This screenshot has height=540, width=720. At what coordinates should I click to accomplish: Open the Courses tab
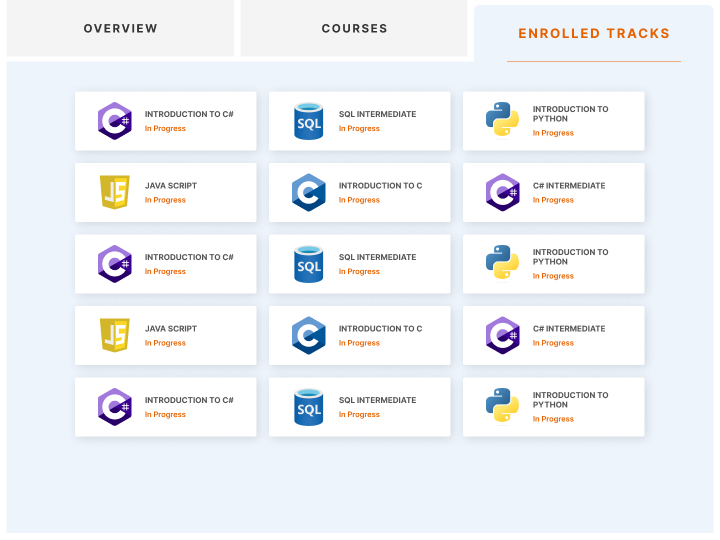coord(354,28)
